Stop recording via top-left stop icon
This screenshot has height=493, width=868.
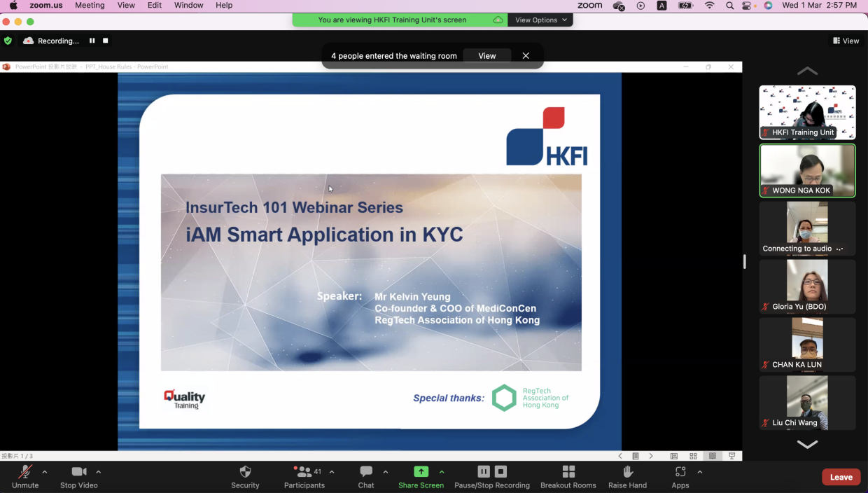click(106, 41)
